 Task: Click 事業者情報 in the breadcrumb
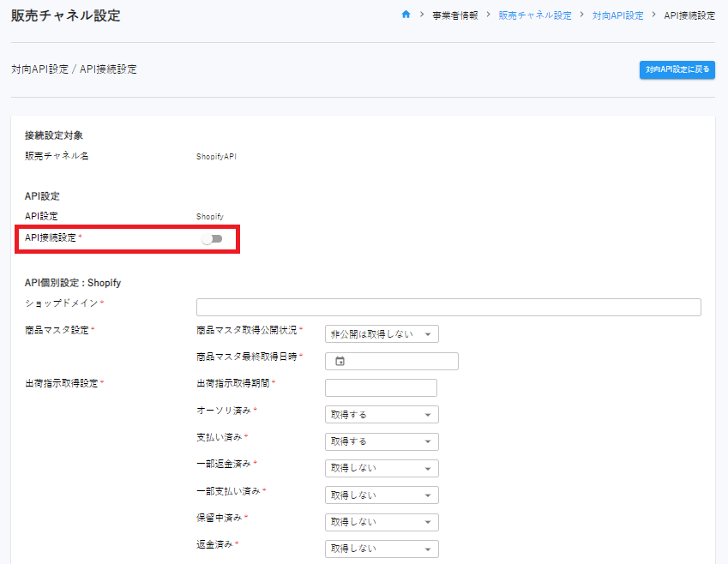(455, 15)
